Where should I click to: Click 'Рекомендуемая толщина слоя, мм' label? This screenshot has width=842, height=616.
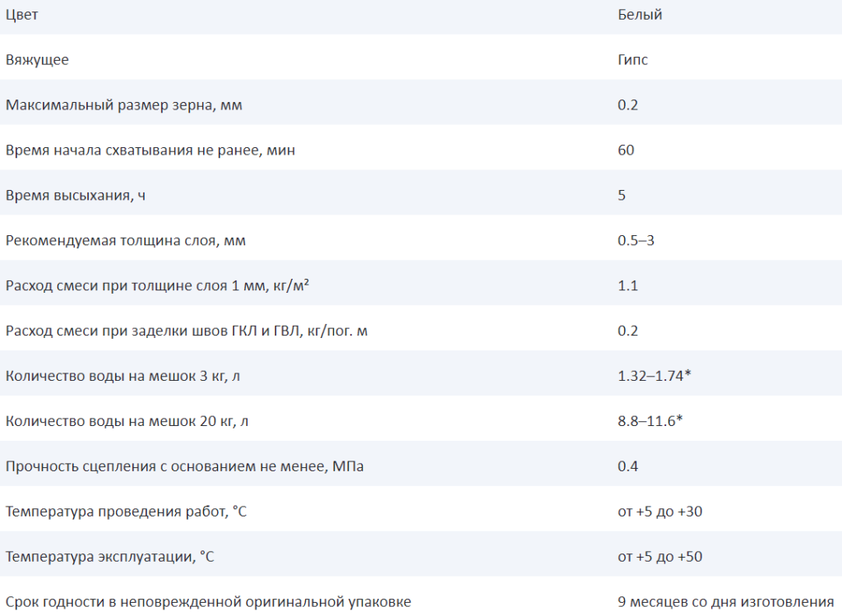125,241
